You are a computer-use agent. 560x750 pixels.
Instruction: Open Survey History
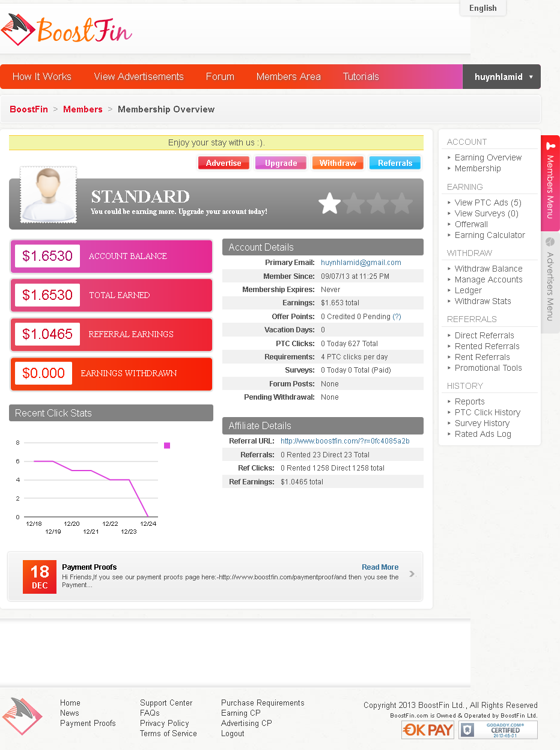482,423
